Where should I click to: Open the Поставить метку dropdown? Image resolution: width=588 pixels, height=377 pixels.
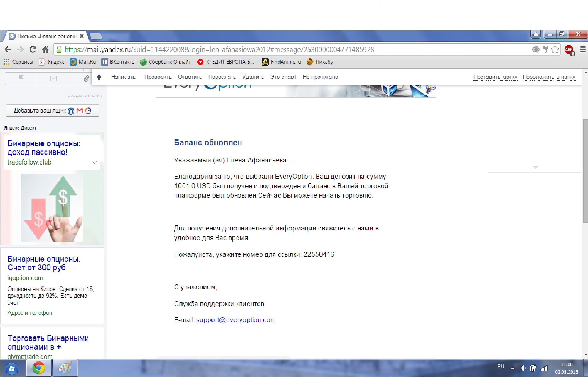click(x=495, y=77)
